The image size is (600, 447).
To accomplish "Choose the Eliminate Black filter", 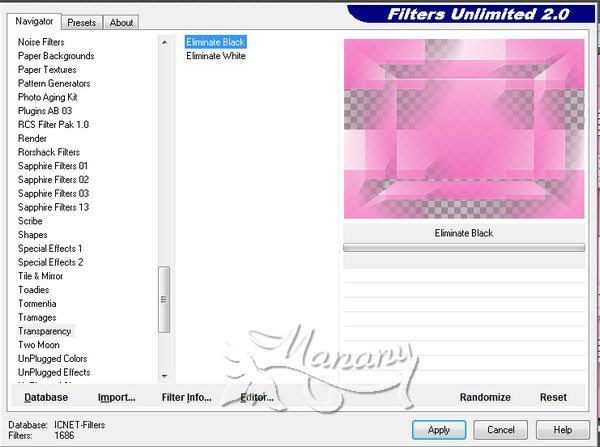I will click(215, 42).
